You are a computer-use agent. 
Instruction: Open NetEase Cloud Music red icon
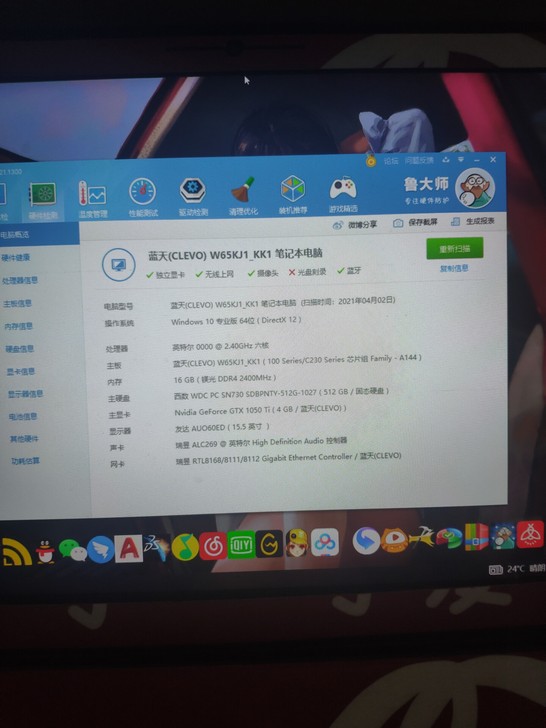click(213, 546)
